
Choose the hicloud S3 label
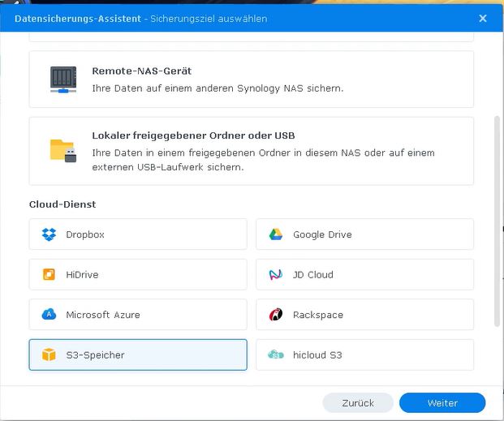point(317,354)
